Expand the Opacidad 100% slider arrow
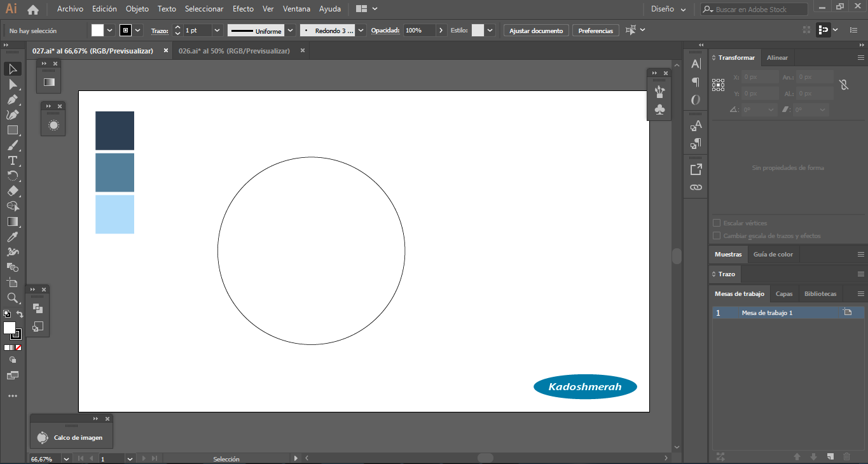Screen dimensions: 868x464 click(x=441, y=31)
